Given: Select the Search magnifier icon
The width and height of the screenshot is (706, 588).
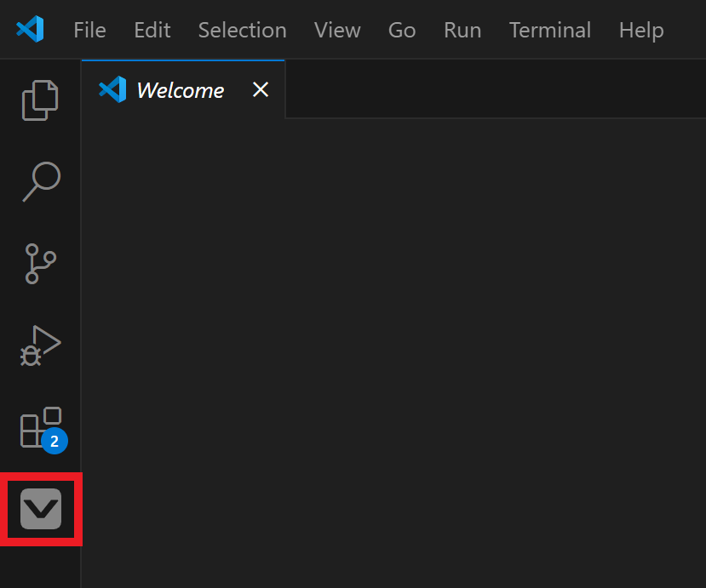Looking at the screenshot, I should click(40, 181).
